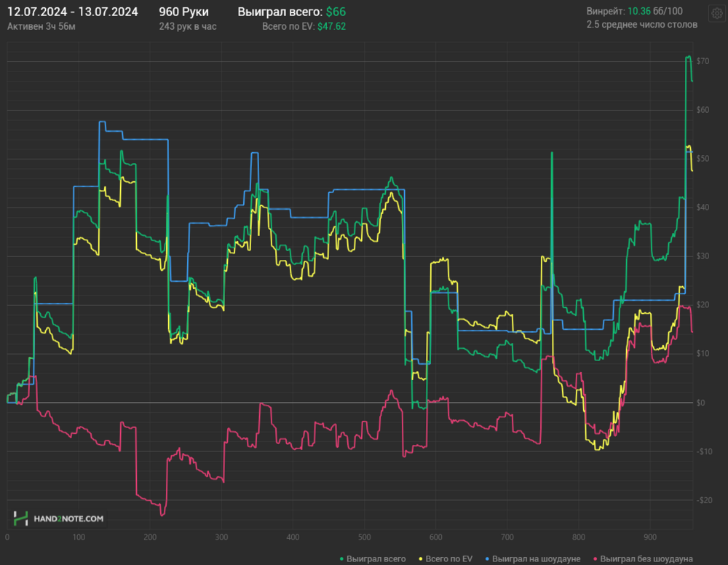
Task: Select the "960 Руки" hand count
Action: tap(184, 12)
